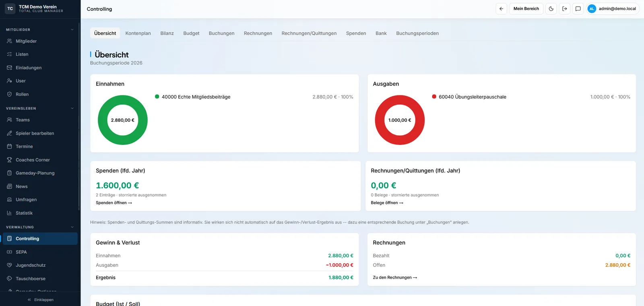The width and height of the screenshot is (644, 306).
Task: Open the Bank tab
Action: (381, 33)
